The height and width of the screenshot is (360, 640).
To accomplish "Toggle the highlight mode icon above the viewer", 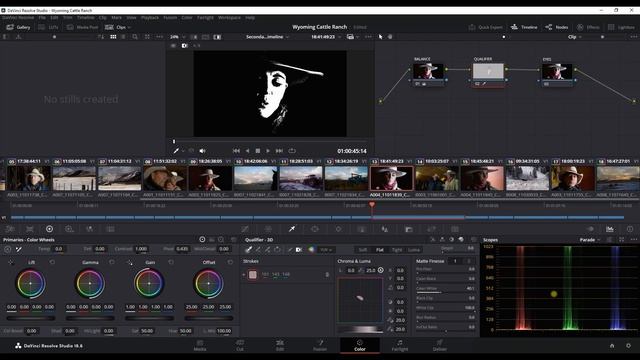I will click(184, 46).
